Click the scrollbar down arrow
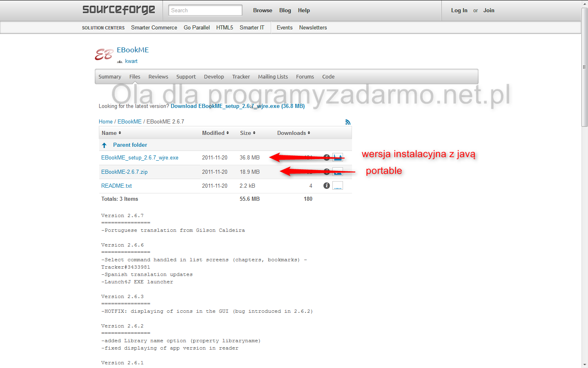The height and width of the screenshot is (368, 588). [584, 364]
